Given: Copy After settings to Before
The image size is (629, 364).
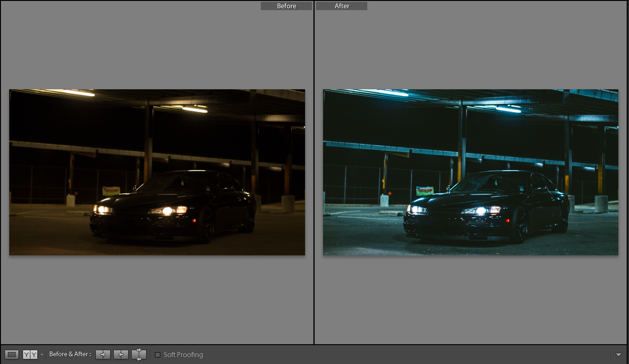Looking at the screenshot, I should coord(121,354).
